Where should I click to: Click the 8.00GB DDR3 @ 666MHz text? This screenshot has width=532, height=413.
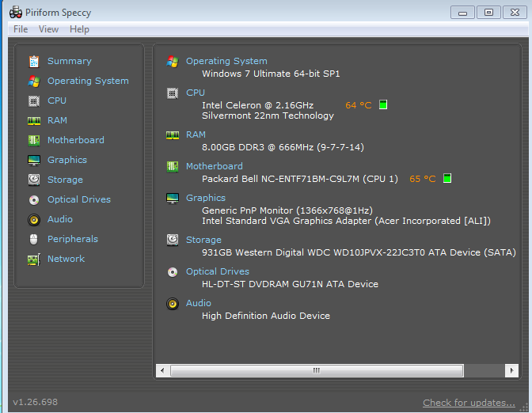point(283,147)
